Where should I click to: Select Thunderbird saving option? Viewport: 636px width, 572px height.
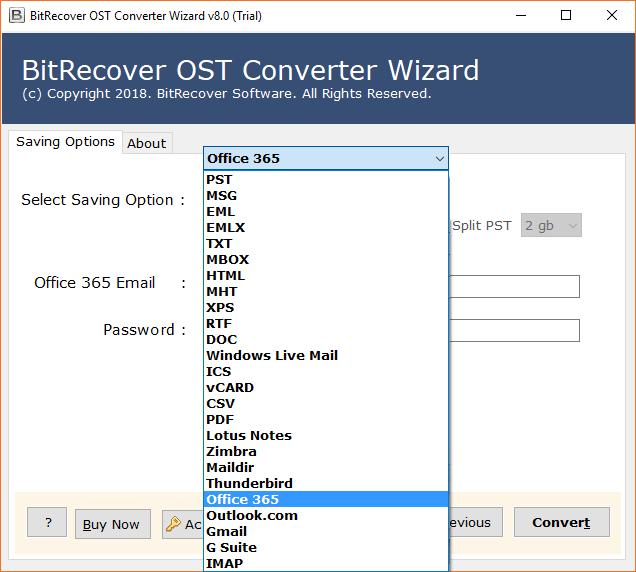(326, 484)
